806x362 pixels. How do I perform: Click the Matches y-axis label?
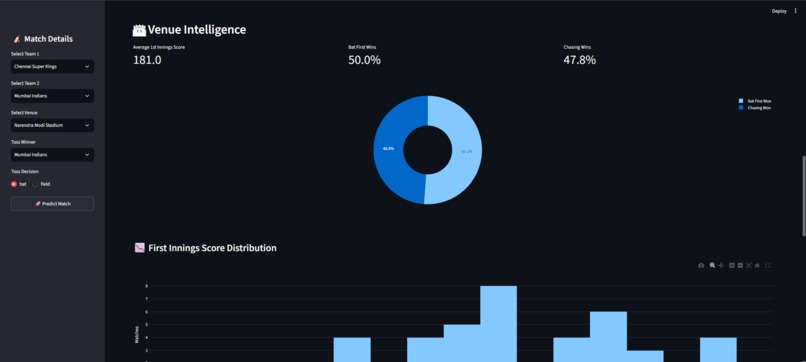(x=137, y=334)
